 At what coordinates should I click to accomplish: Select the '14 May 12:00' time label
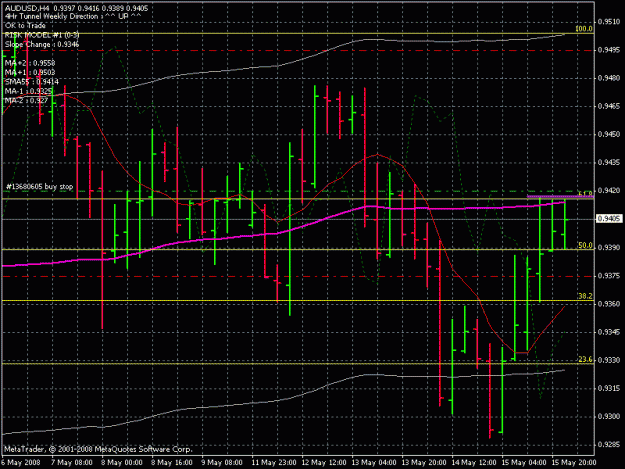point(474,463)
